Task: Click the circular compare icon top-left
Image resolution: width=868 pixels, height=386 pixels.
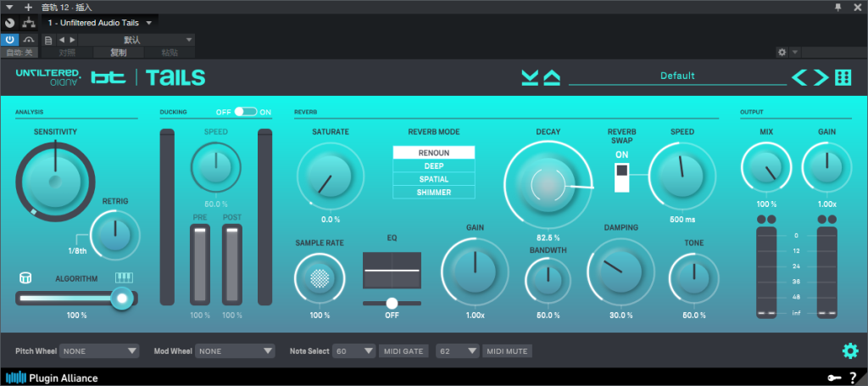Action: click(9, 23)
